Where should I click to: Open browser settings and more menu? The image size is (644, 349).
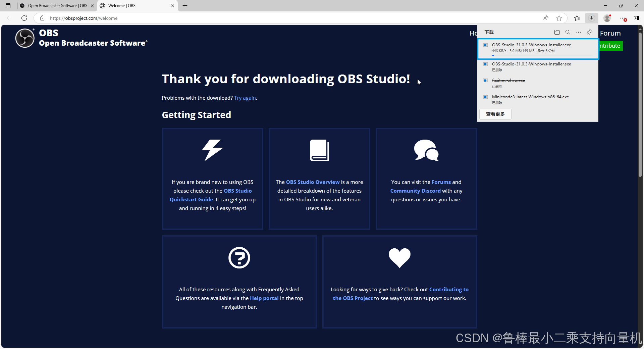pyautogui.click(x=622, y=18)
